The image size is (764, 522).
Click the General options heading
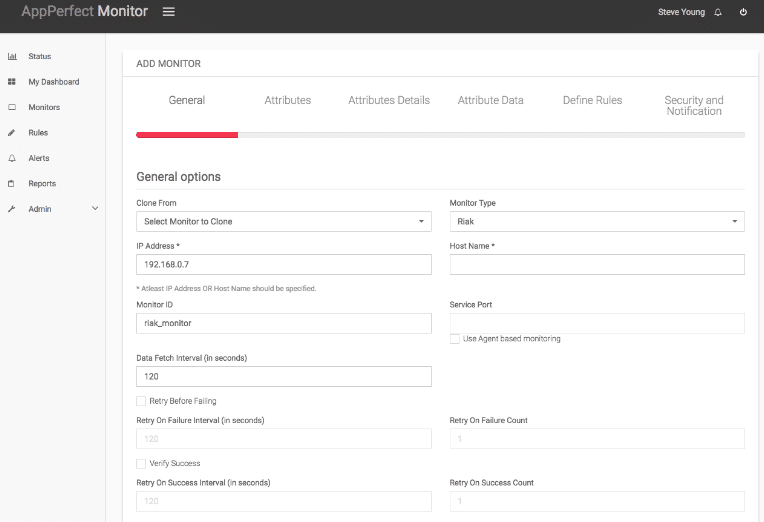(x=178, y=176)
